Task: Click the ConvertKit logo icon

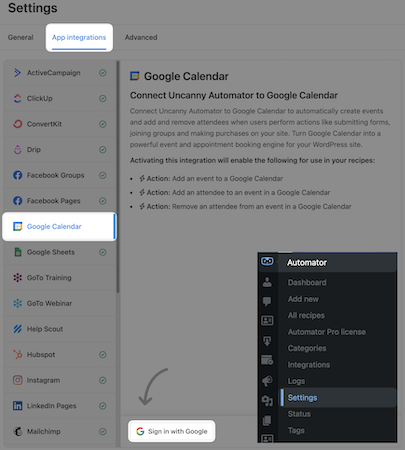Action: (x=17, y=124)
